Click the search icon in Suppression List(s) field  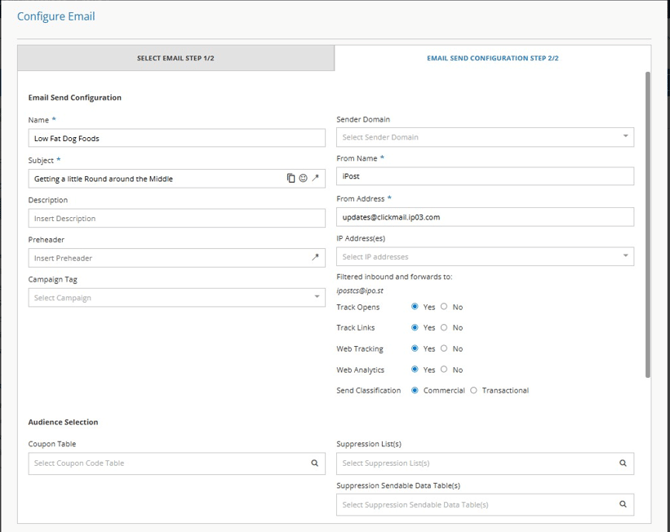(x=623, y=463)
